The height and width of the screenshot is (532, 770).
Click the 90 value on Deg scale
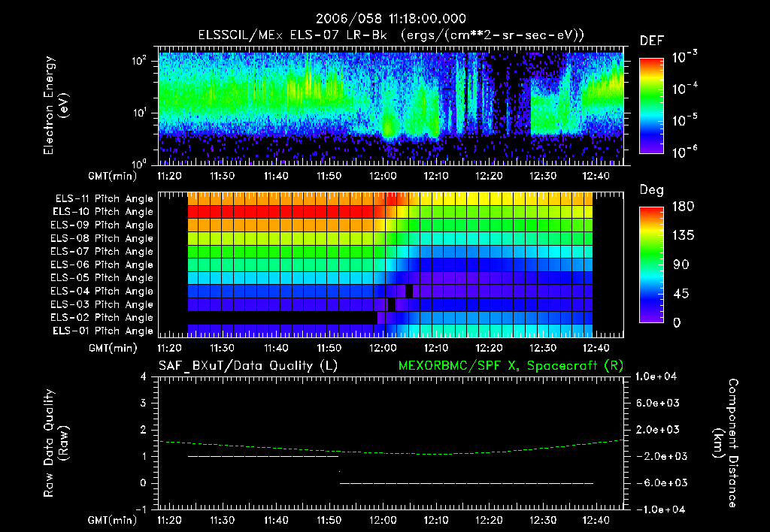click(681, 265)
